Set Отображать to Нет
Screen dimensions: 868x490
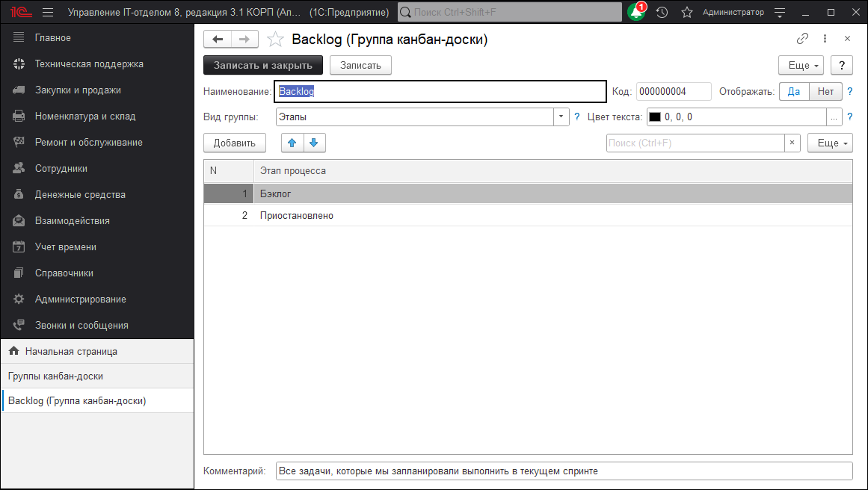[825, 92]
